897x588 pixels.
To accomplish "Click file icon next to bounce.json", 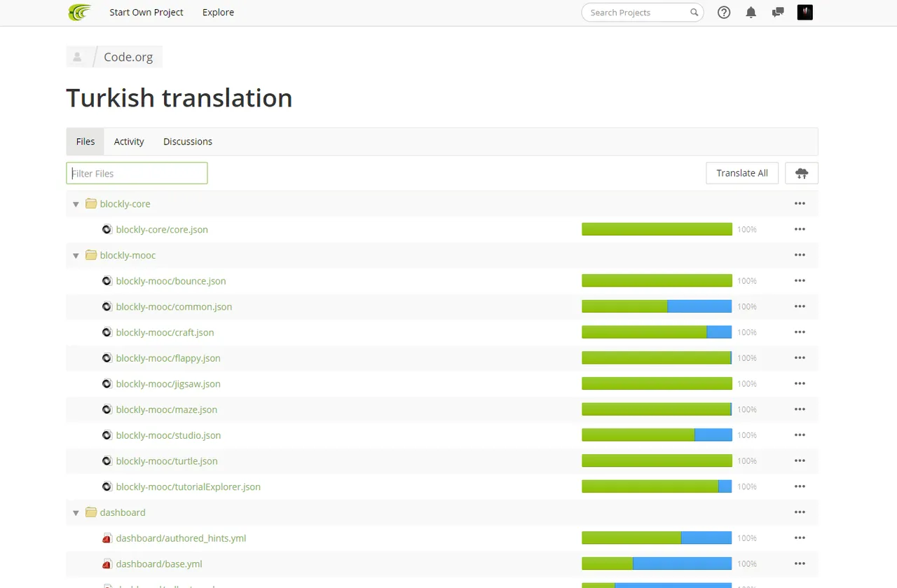I will (107, 281).
